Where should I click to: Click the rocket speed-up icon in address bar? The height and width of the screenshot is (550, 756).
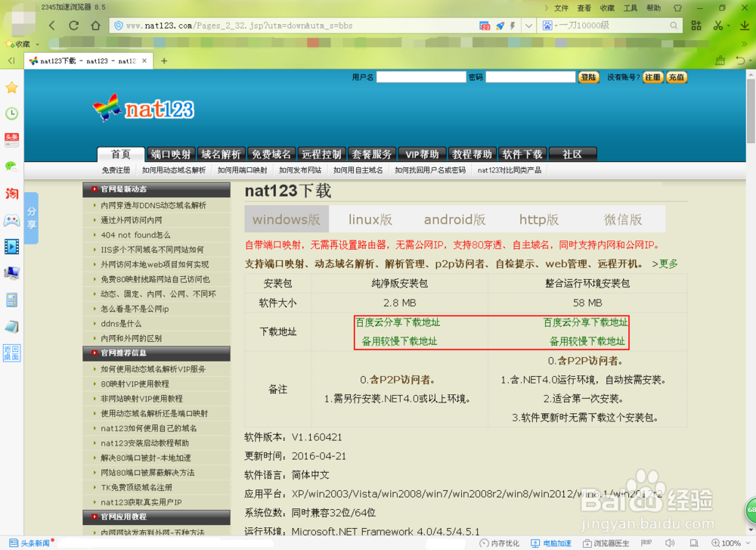point(500,26)
